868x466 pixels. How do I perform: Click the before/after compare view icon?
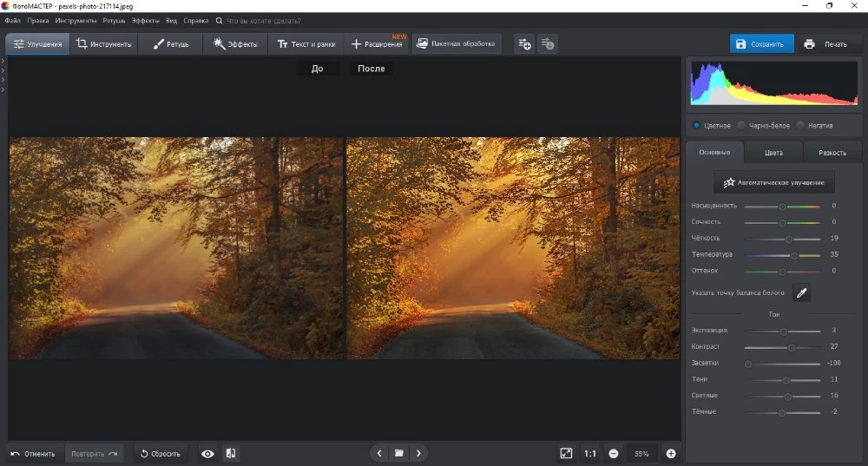[231, 453]
